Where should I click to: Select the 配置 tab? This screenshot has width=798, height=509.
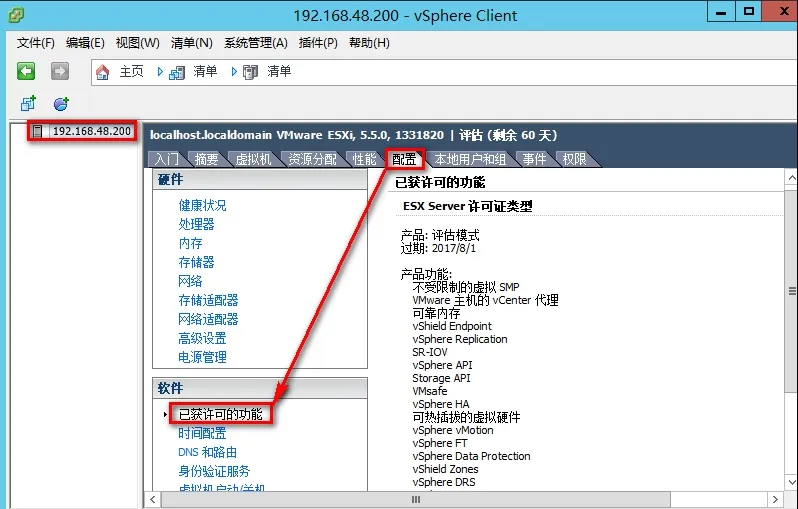[x=405, y=159]
